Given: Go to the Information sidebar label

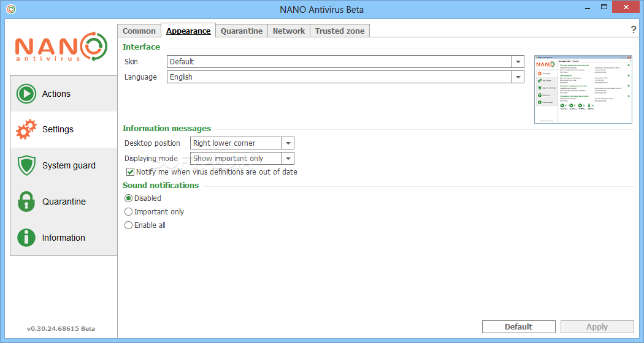Looking at the screenshot, I should point(63,238).
